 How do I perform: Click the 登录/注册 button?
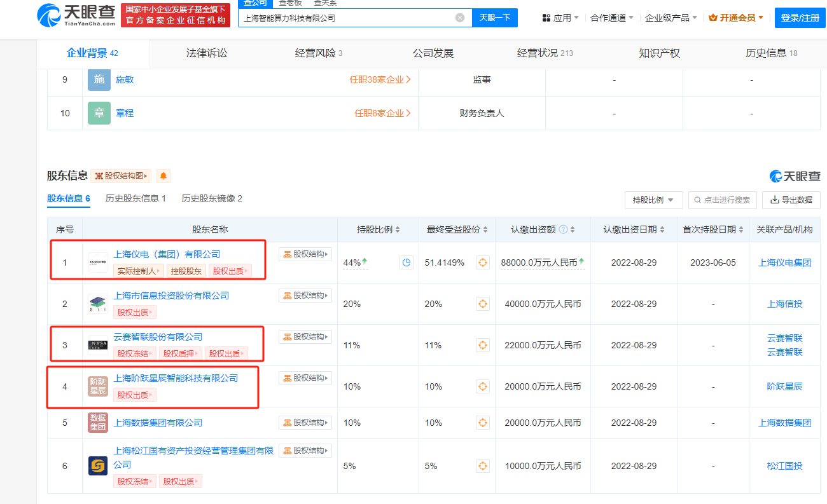[800, 18]
